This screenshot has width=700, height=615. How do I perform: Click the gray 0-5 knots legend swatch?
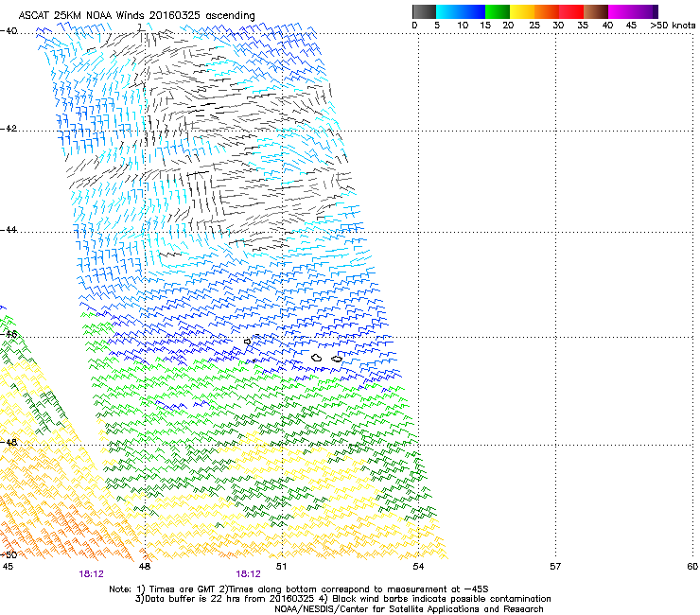click(x=424, y=11)
